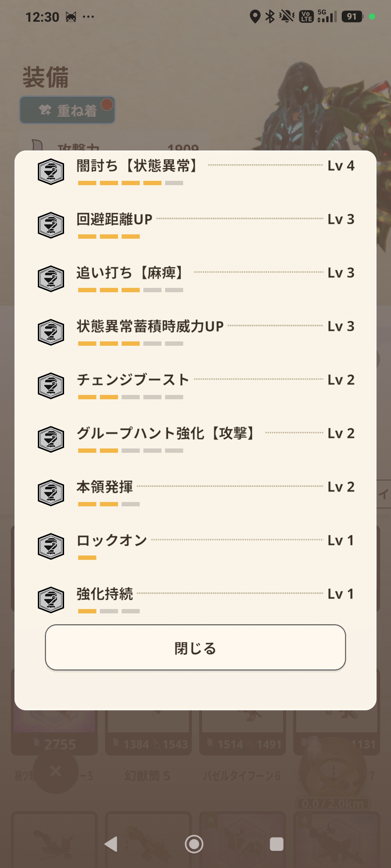Viewport: 391px width, 868px height.
Task: Tap the 本領発揮 skill icon
Action: tap(51, 493)
